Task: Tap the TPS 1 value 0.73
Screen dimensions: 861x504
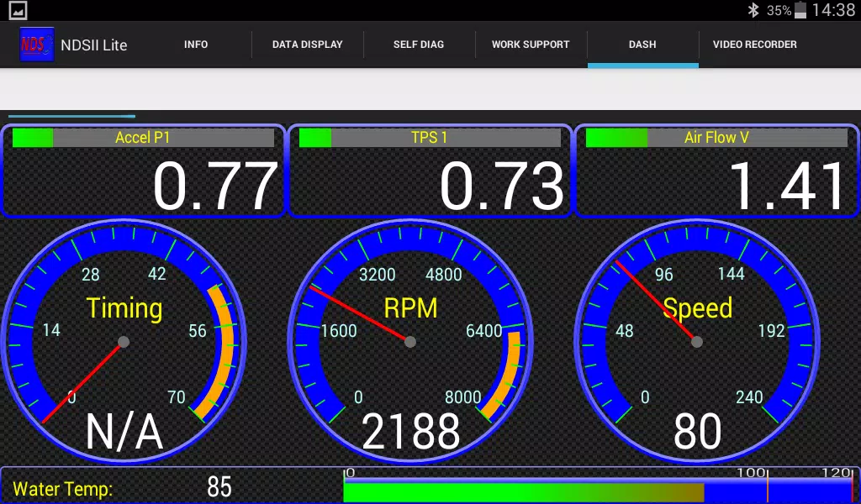Action: click(x=502, y=186)
